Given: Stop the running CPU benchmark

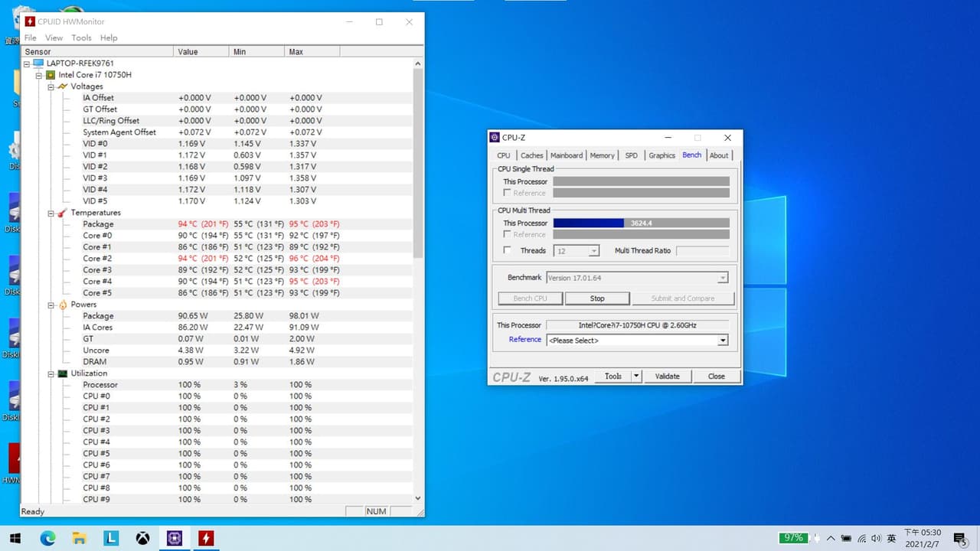Looking at the screenshot, I should click(597, 298).
